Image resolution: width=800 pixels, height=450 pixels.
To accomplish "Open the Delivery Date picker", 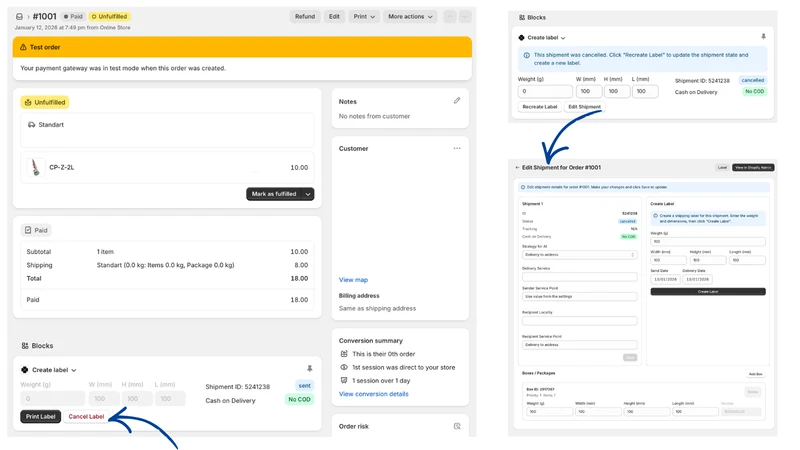I will click(x=697, y=279).
